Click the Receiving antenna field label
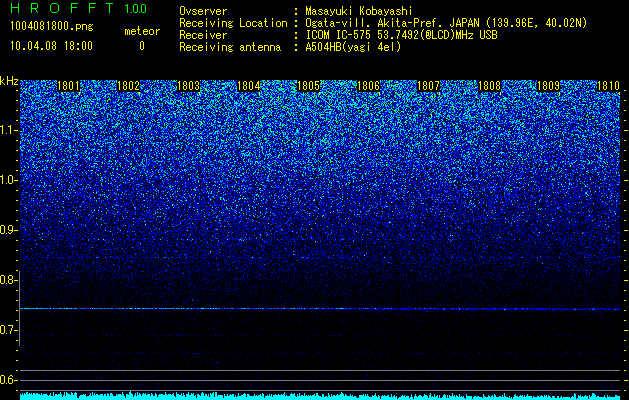The image size is (629, 400). click(230, 47)
